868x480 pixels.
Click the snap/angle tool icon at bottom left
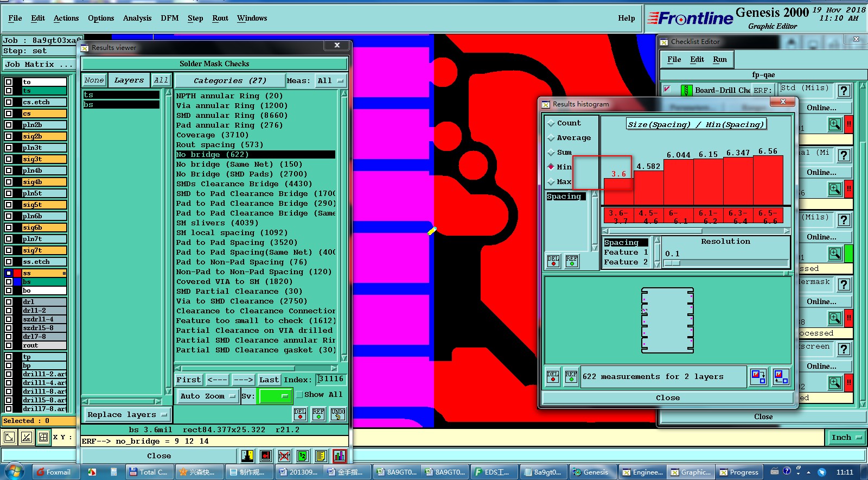(27, 437)
